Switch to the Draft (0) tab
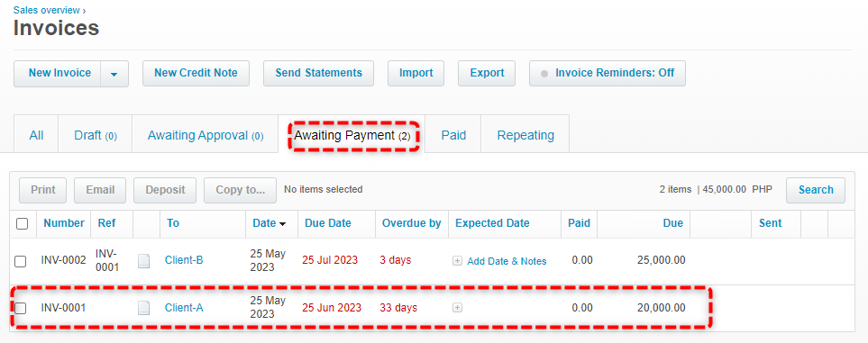 [x=96, y=135]
